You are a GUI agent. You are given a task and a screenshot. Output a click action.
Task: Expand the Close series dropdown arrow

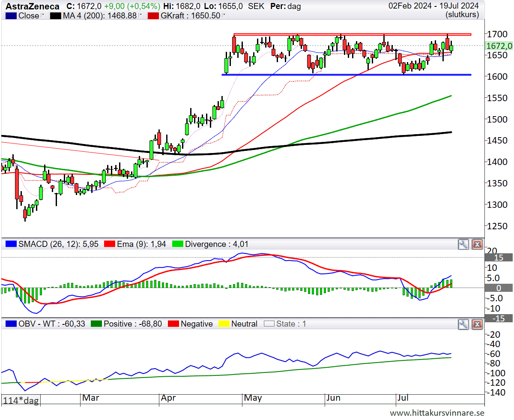coord(42,15)
